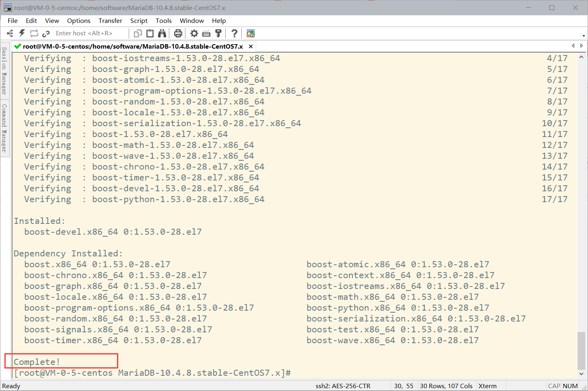This screenshot has height=391, width=588.
Task: Click the Copy toolbar icon
Action: point(138,33)
